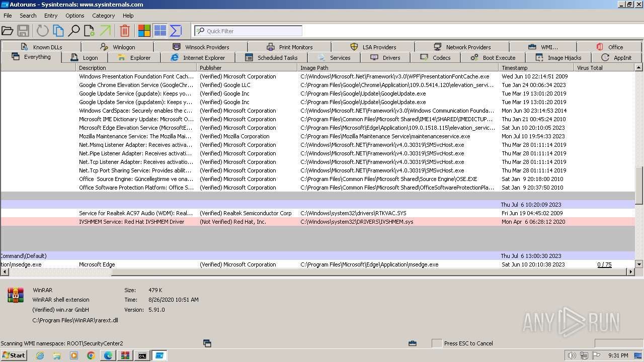Click the Open file toolbar icon

[x=7, y=31]
